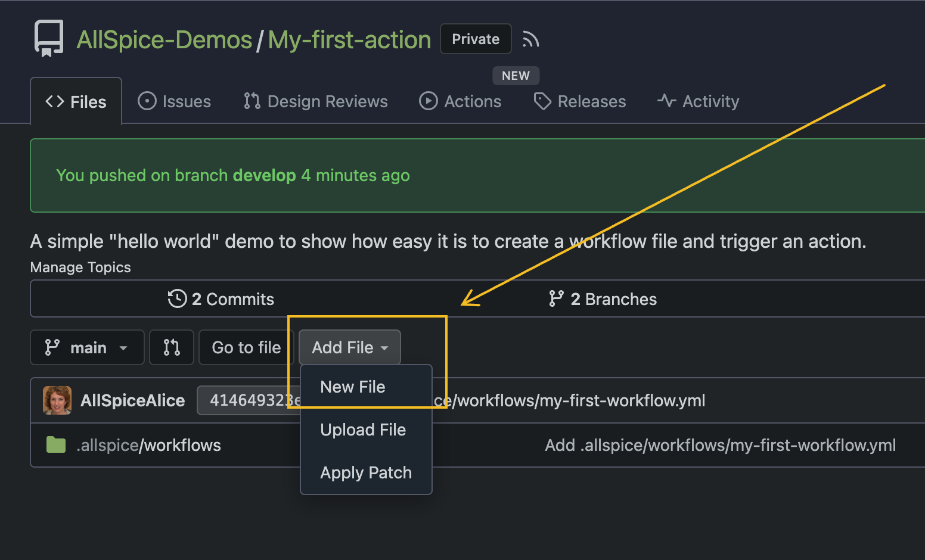This screenshot has height=560, width=925.
Task: Click the AllSpiceAlice avatar picture
Action: pos(57,400)
